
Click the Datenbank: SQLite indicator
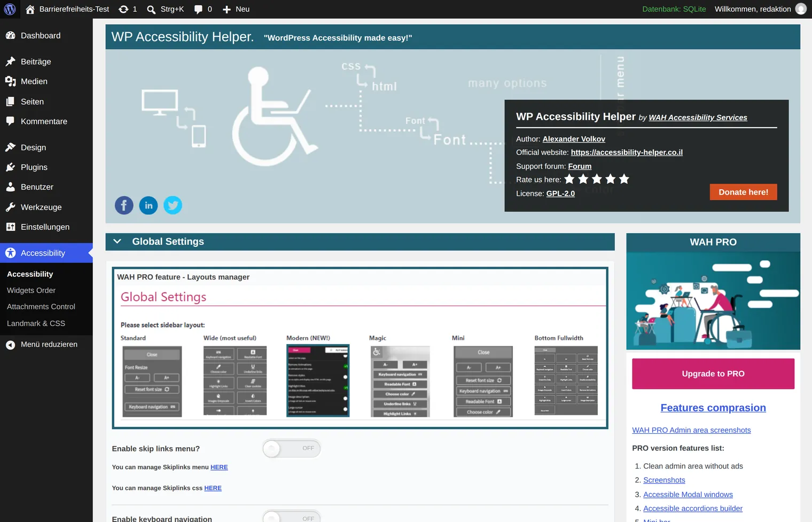pos(674,9)
